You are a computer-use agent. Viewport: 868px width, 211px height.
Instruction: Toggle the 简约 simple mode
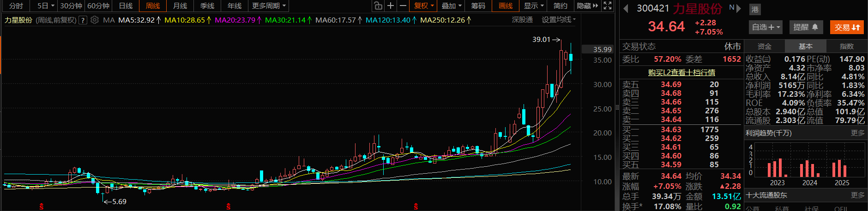[x=561, y=6]
